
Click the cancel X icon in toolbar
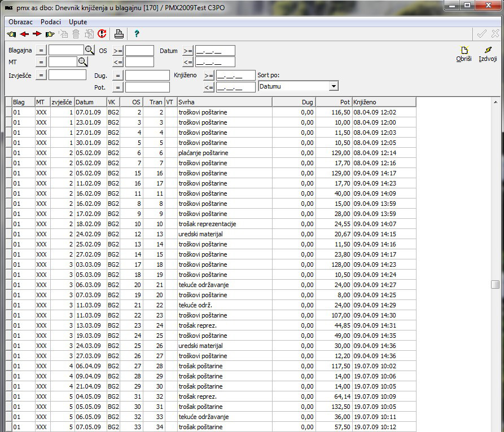click(496, 33)
